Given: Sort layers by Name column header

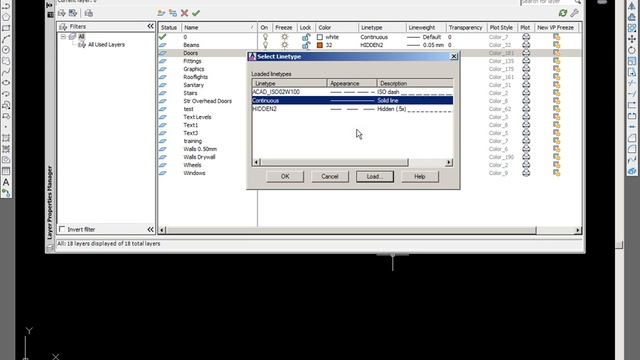Looking at the screenshot, I should (219, 27).
